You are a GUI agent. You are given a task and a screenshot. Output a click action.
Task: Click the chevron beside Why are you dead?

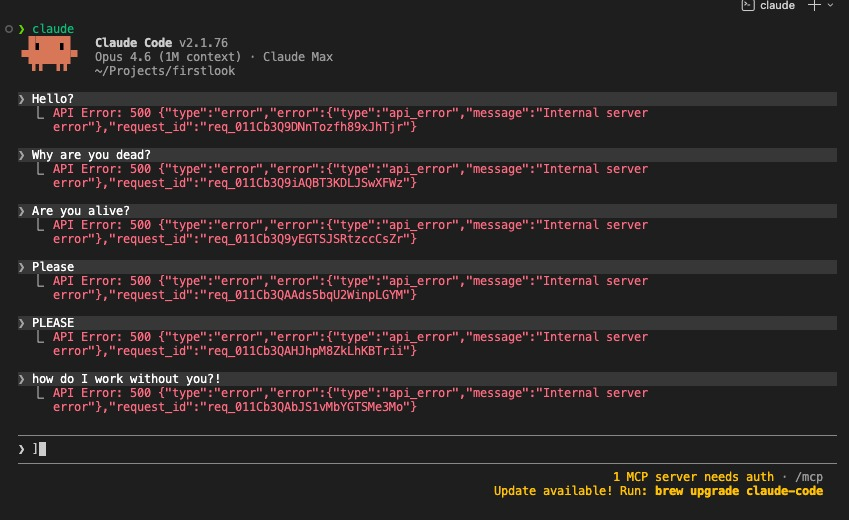pyautogui.click(x=22, y=155)
